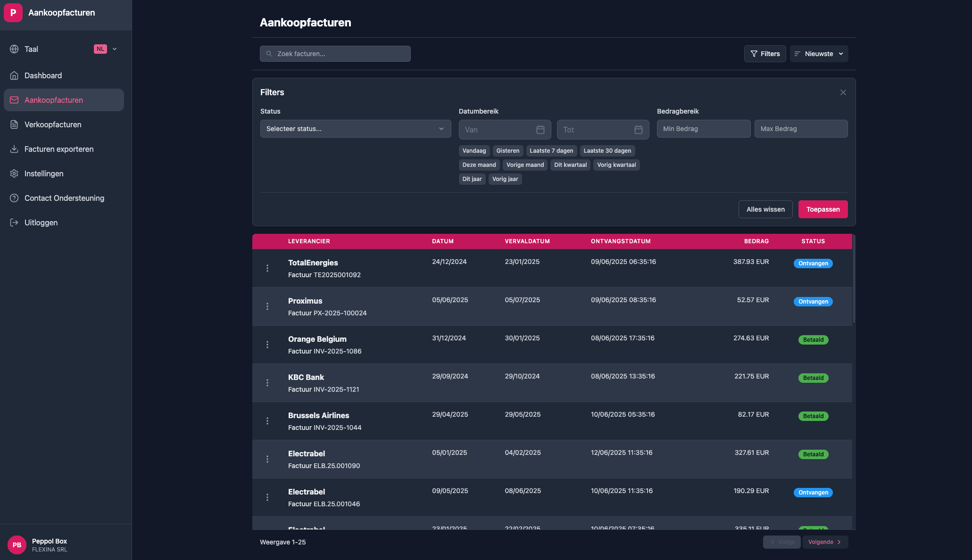Go to next page with Volgende
This screenshot has width=972, height=560.
click(825, 542)
